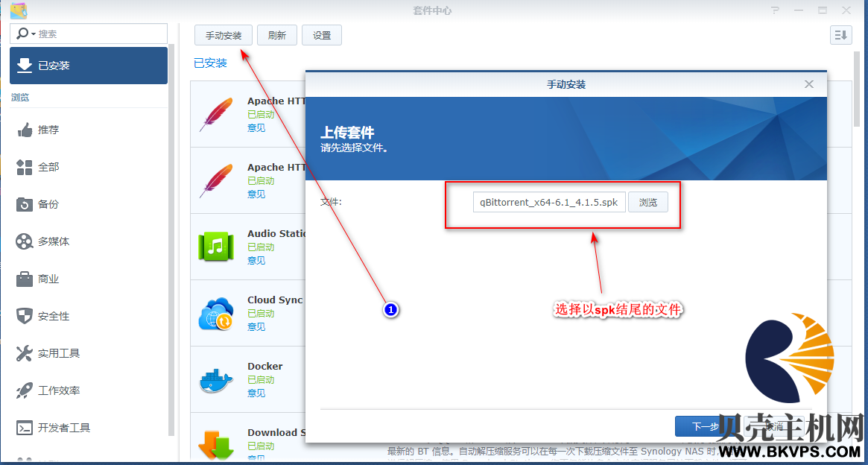Viewport: 868px width, 465px height.
Task: Click 已启动 status under Docker
Action: click(261, 380)
